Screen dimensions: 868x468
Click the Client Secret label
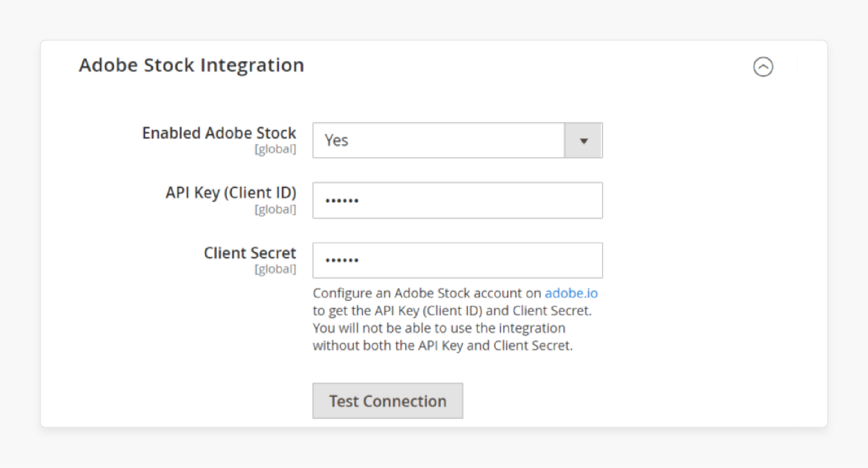click(x=250, y=253)
